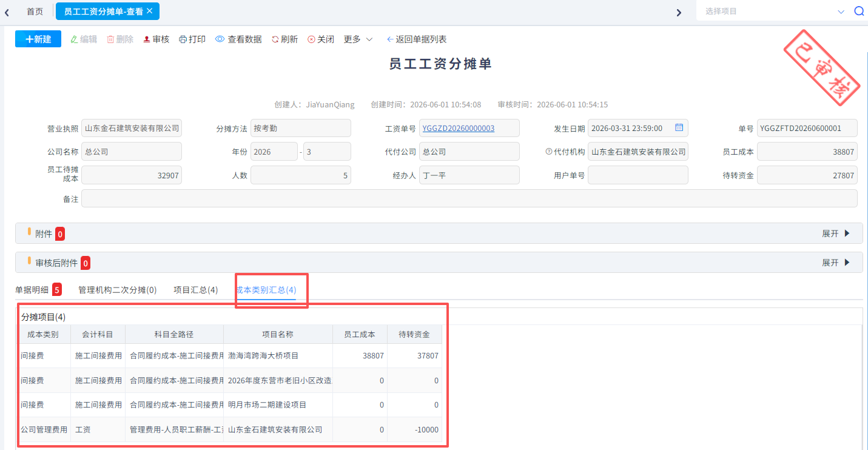Click the 37807 待转资金 cell
Image resolution: width=868 pixels, height=450 pixels.
(414, 356)
